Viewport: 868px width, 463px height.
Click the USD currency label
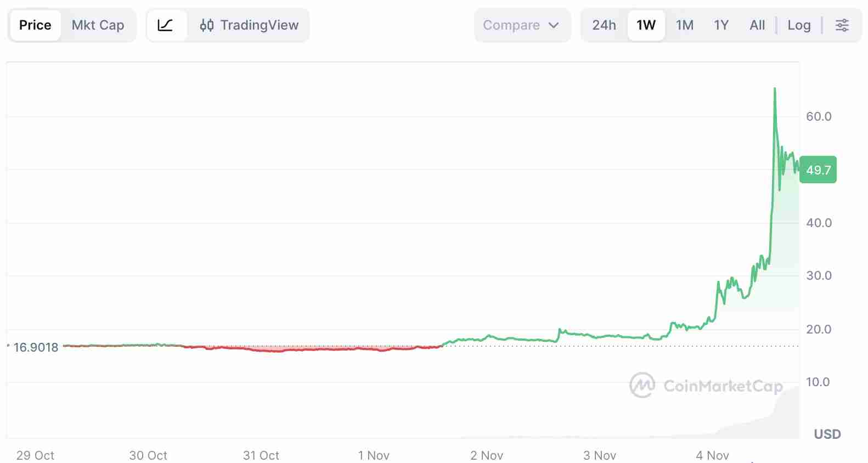(x=827, y=434)
